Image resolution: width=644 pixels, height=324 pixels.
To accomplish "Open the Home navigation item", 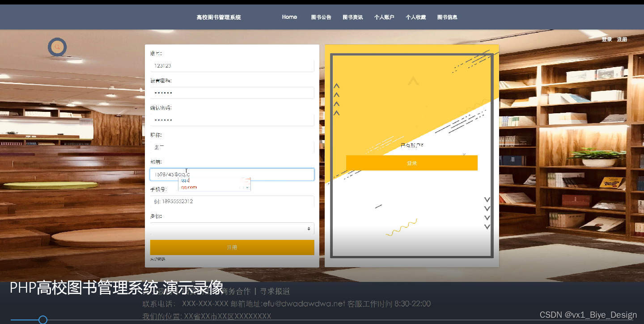I will (289, 17).
